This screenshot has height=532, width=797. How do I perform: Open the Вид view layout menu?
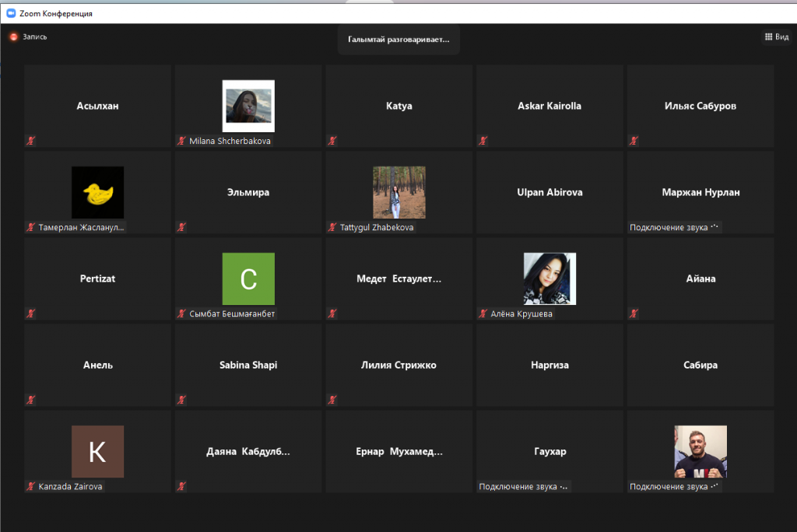coord(775,37)
